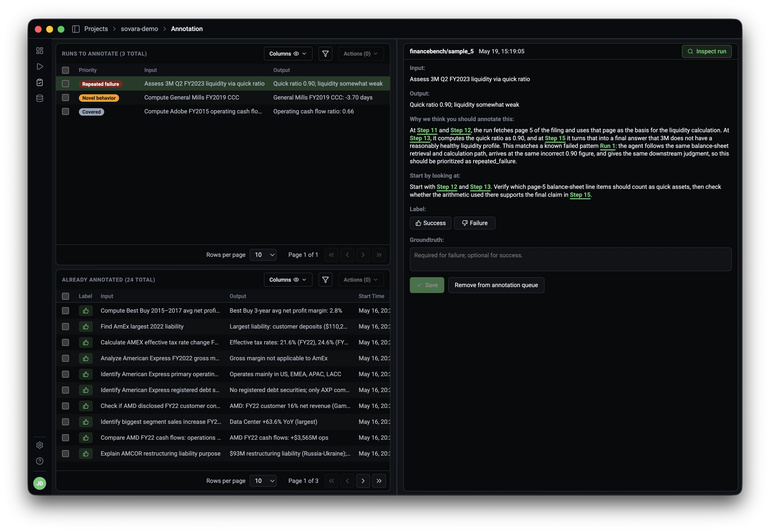Change rows per page in Already Annotated

(263, 481)
